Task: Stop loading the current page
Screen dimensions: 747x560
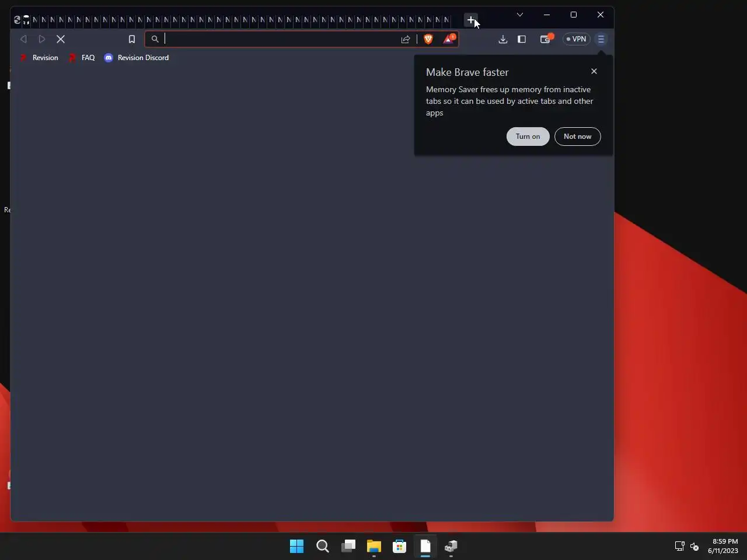Action: click(x=61, y=39)
